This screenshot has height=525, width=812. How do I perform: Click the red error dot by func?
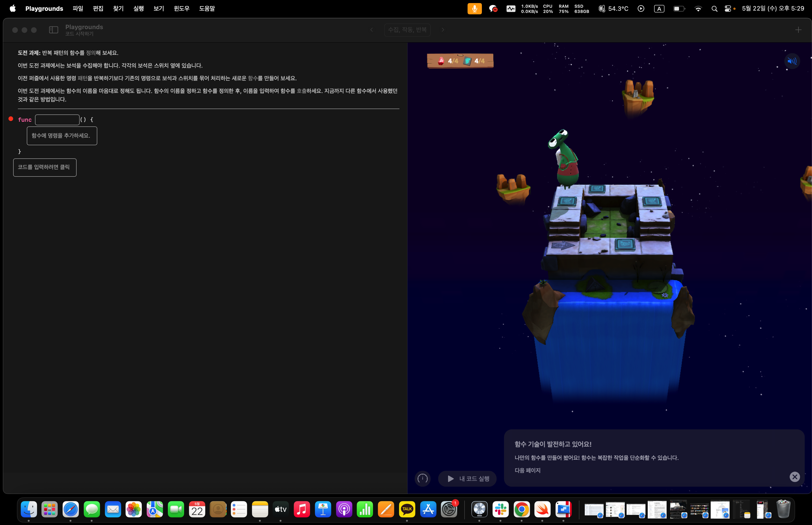pyautogui.click(x=11, y=119)
